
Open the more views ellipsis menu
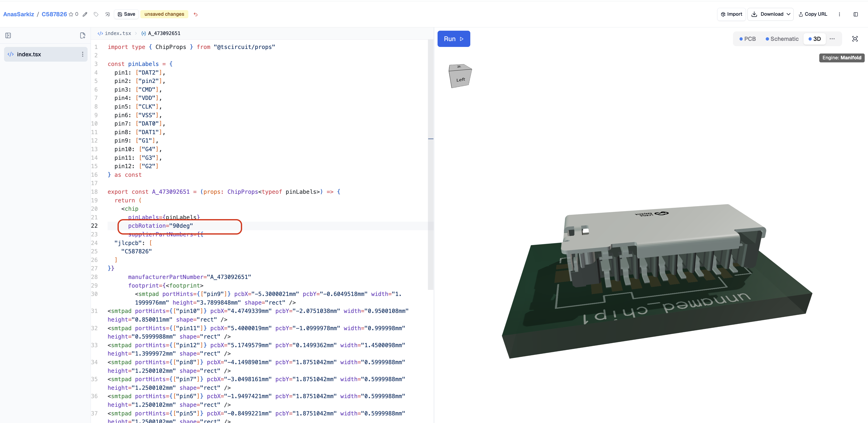[832, 39]
